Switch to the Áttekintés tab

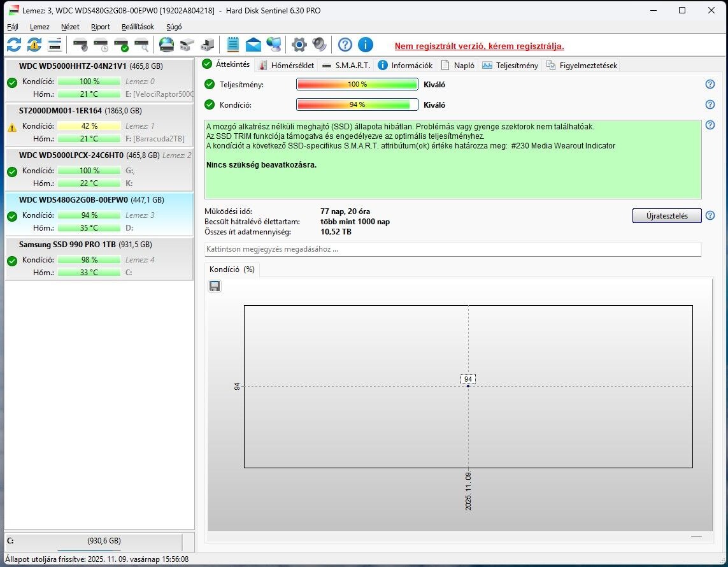tap(227, 64)
